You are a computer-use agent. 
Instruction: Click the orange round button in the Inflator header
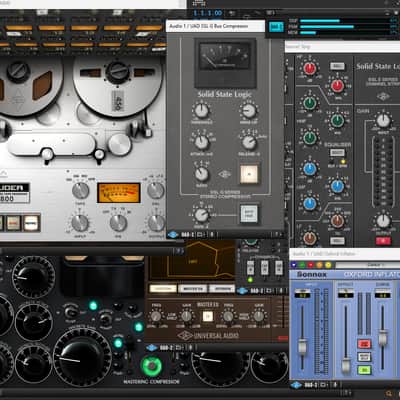320,265
